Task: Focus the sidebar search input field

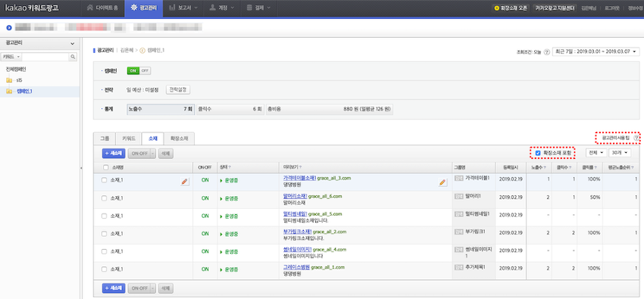Action: pos(45,57)
